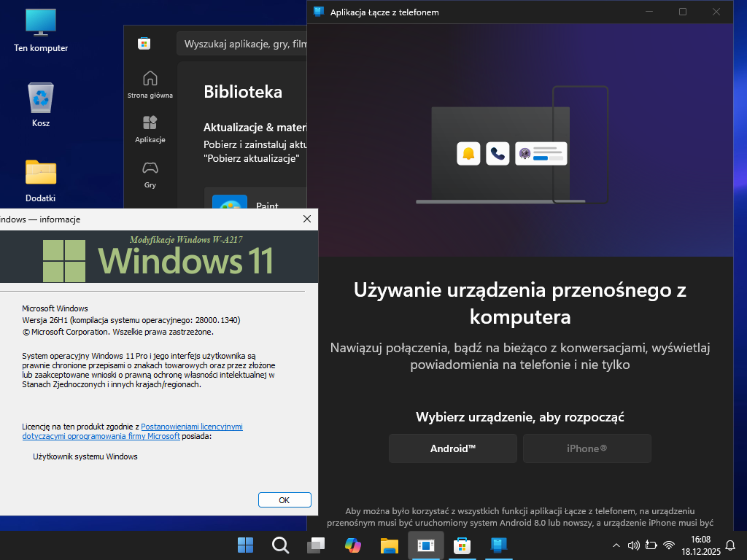This screenshot has width=747, height=560.
Task: Click the Store search box
Action: [244, 44]
